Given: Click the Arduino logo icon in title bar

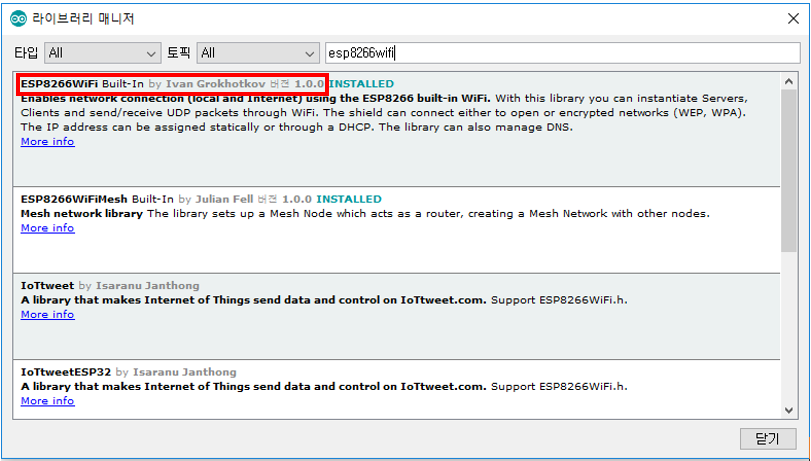Looking at the screenshot, I should point(18,19).
